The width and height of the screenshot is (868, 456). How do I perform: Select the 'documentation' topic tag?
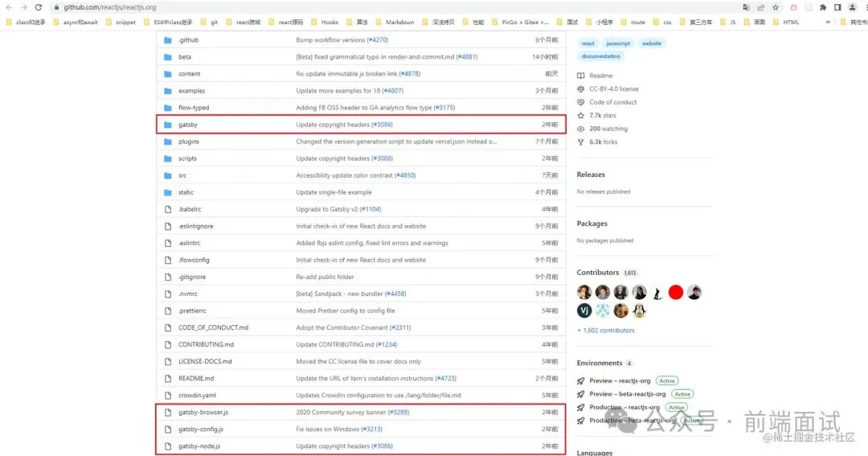(600, 56)
